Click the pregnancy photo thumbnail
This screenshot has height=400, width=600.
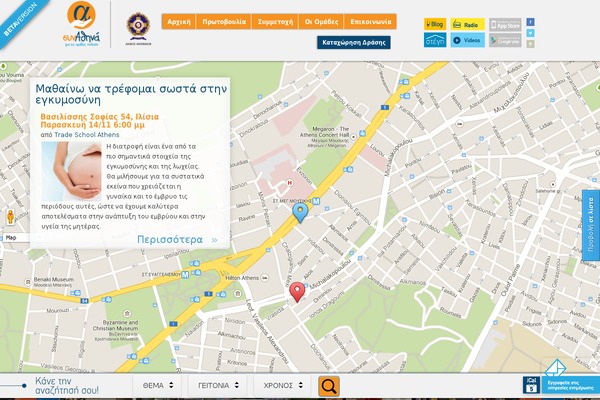pyautogui.click(x=71, y=171)
